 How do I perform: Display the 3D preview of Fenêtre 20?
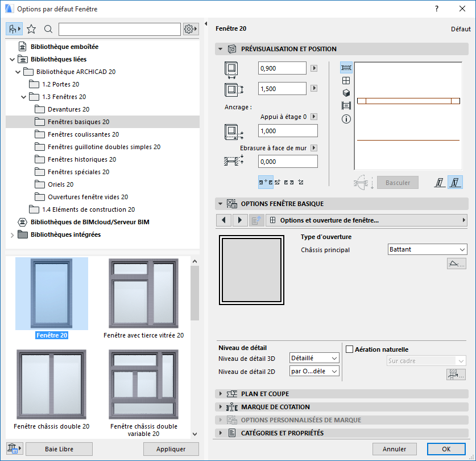coord(346,93)
